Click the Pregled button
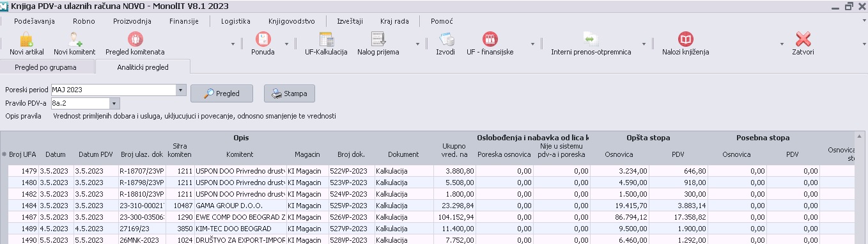 [222, 94]
